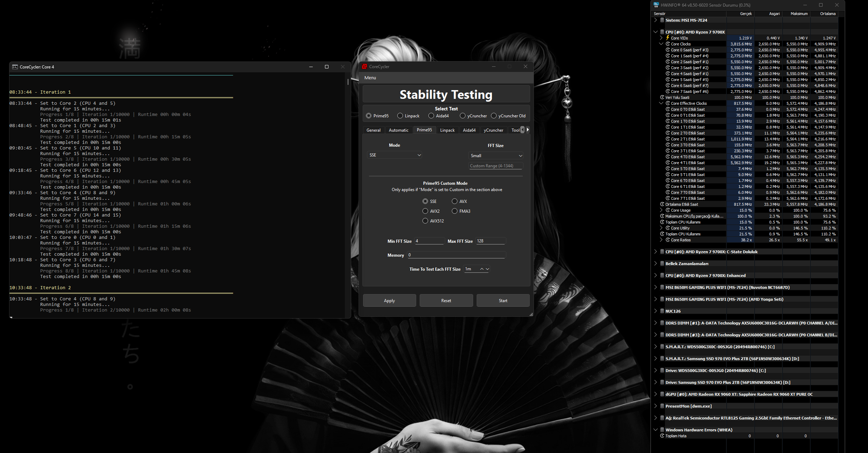
Task: Click the icon beside NUC126 sensor group
Action: coord(662,311)
